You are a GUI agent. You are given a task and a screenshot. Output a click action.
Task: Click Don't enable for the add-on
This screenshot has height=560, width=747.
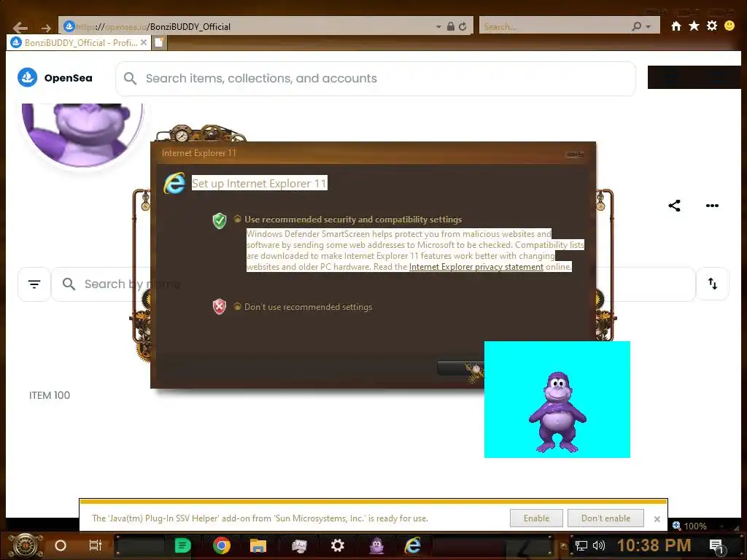tap(605, 518)
